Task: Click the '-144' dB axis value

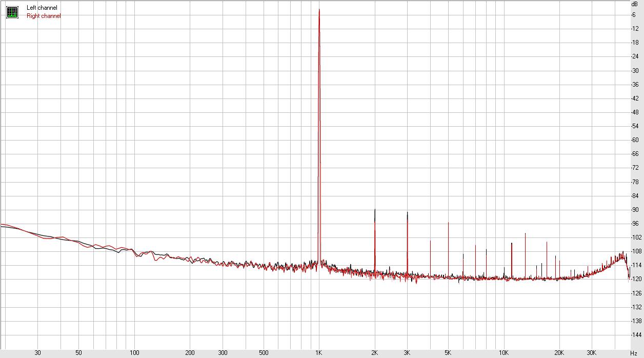Action: (x=636, y=334)
